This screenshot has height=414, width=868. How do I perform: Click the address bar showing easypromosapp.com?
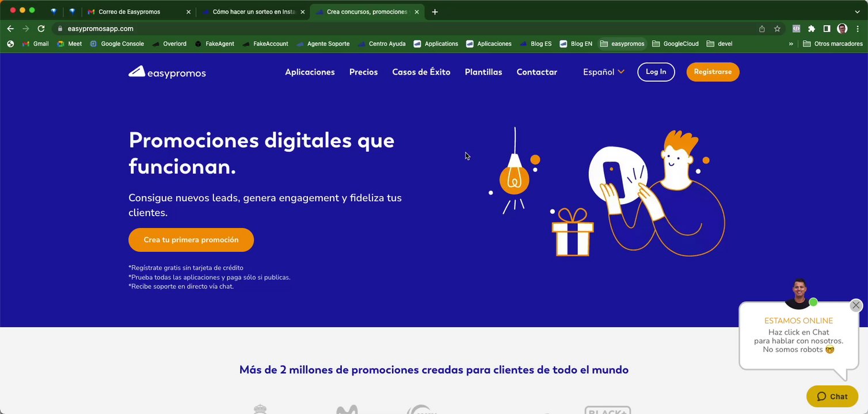coord(403,29)
